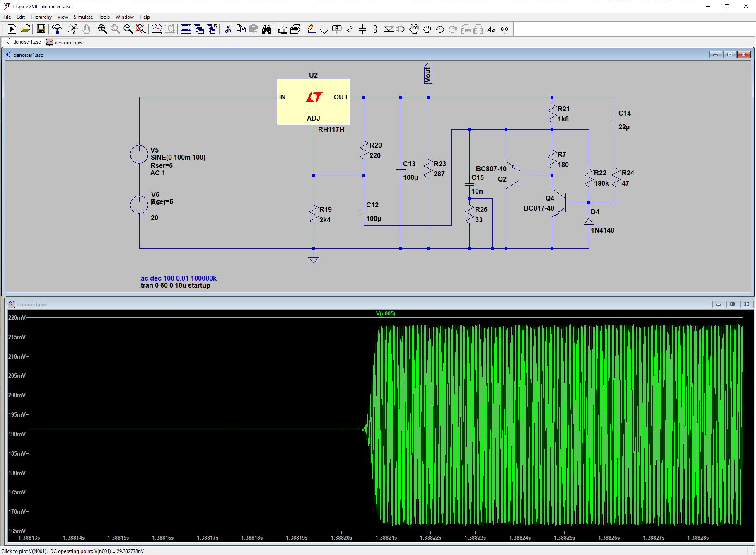Image resolution: width=756 pixels, height=555 pixels.
Task: Print using the printer icon
Action: point(283,29)
